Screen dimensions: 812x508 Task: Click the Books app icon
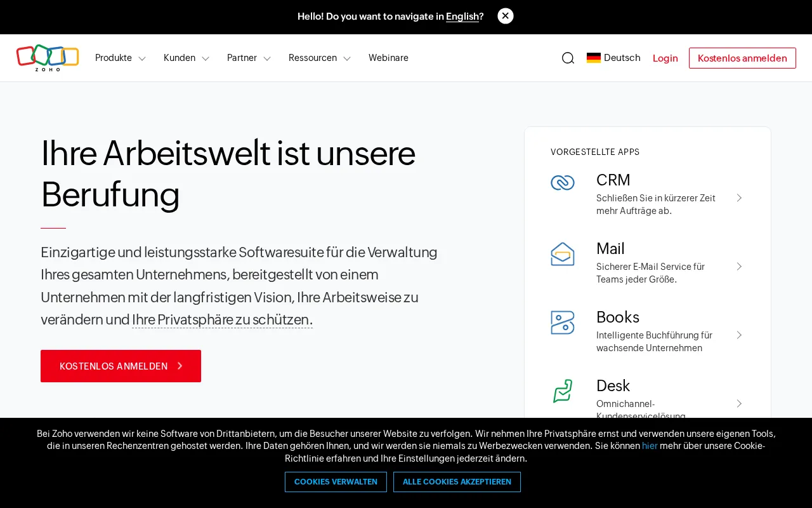563,323
